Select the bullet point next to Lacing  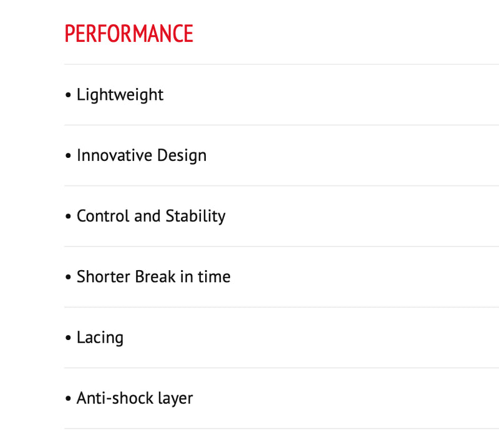click(68, 338)
